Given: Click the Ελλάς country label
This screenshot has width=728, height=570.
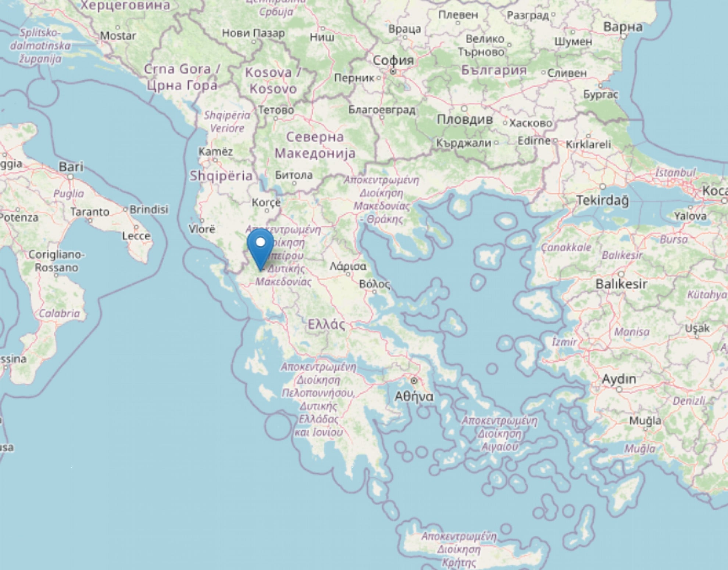Looking at the screenshot, I should tap(326, 324).
